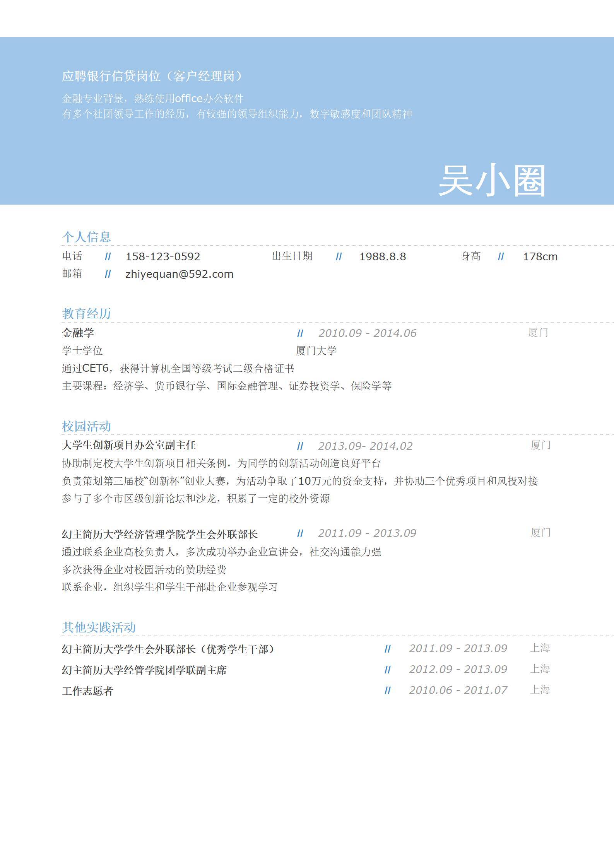This screenshot has width=614, height=868.
Task: Click the 工作志愿者 entry
Action: coord(87,691)
